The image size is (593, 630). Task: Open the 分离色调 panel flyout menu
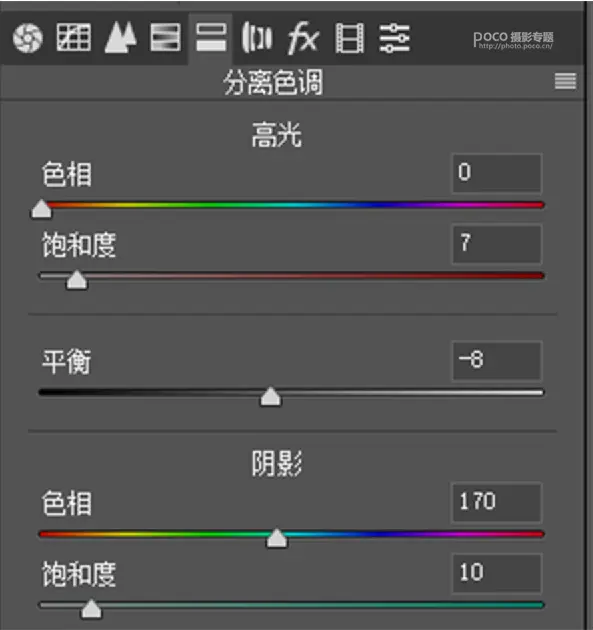click(x=565, y=81)
